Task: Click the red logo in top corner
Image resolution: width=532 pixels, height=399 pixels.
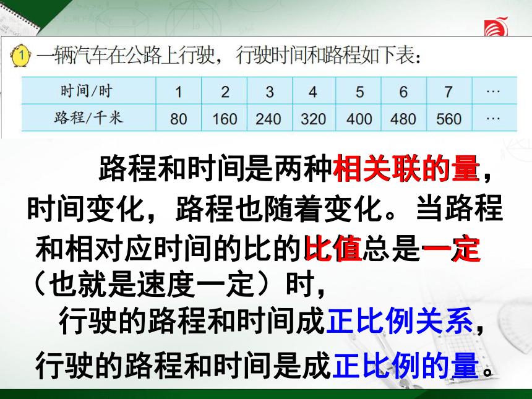Action: pyautogui.click(x=496, y=26)
